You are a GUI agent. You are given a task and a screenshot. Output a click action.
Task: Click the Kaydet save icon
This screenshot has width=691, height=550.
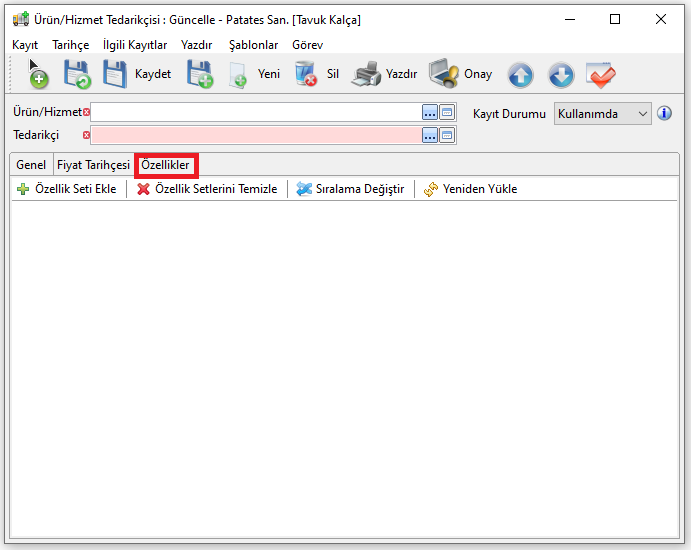coord(116,74)
